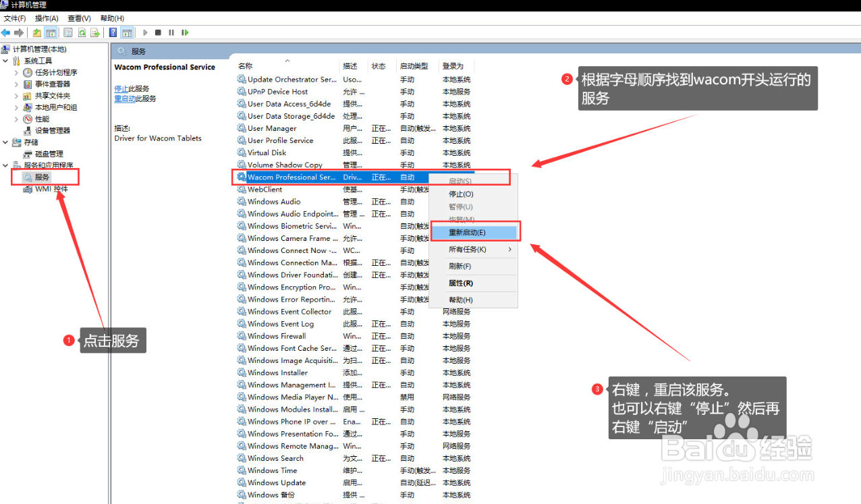The width and height of the screenshot is (861, 504).
Task: Toggle the Show/Hide Action Pane toolbar icon
Action: coord(127,32)
